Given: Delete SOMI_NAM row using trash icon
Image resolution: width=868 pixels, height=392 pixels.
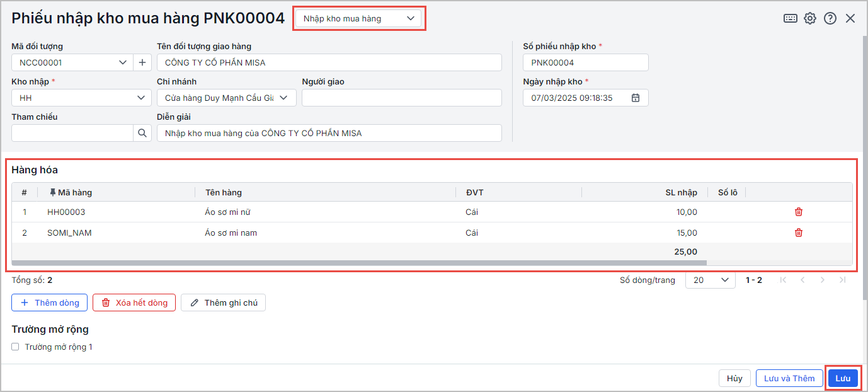Looking at the screenshot, I should pyautogui.click(x=799, y=233).
